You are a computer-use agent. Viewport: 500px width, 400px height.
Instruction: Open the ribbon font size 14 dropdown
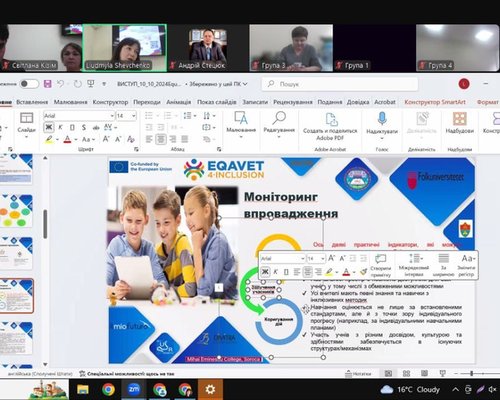pyautogui.click(x=134, y=116)
